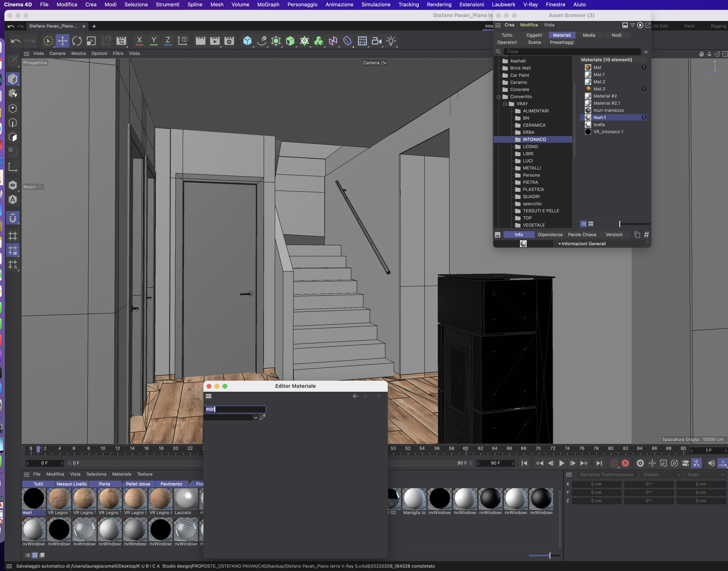Open the Dipendenze info tab
The image size is (728, 571).
pos(550,235)
